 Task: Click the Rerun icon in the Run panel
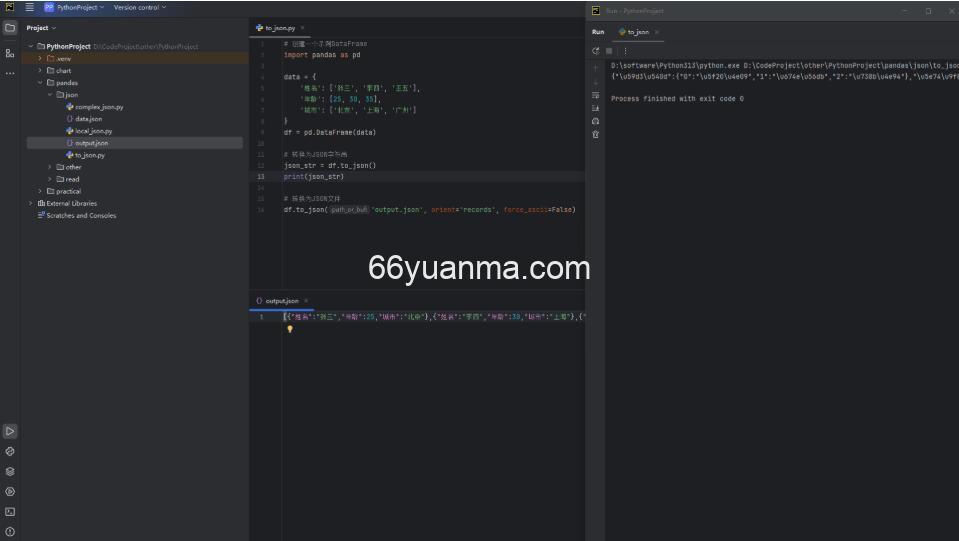point(596,51)
